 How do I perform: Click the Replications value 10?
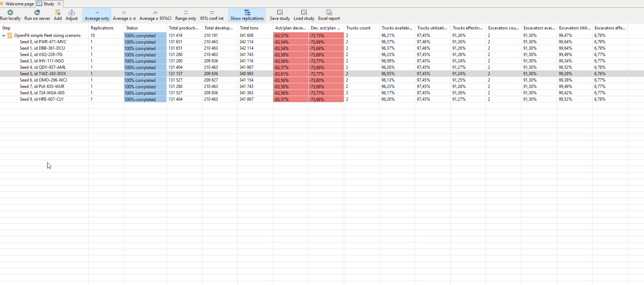point(93,35)
